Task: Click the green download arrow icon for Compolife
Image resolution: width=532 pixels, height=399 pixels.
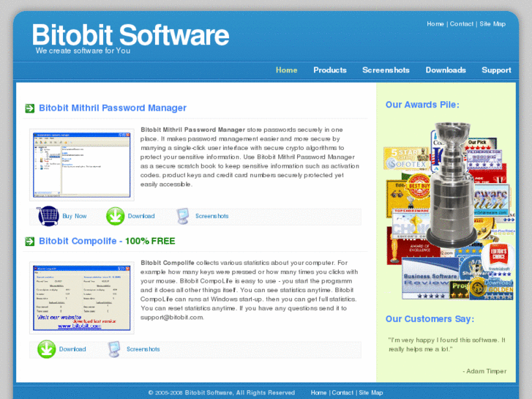Action: click(47, 349)
